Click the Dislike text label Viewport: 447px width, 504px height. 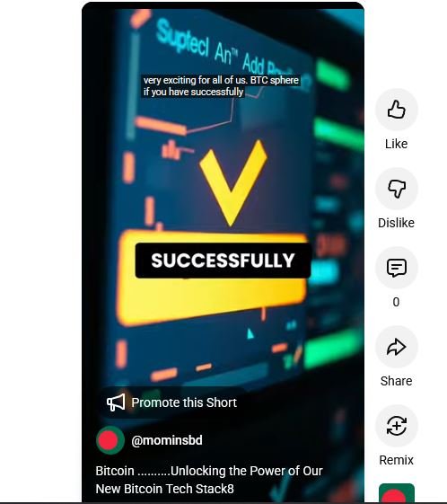coord(396,223)
